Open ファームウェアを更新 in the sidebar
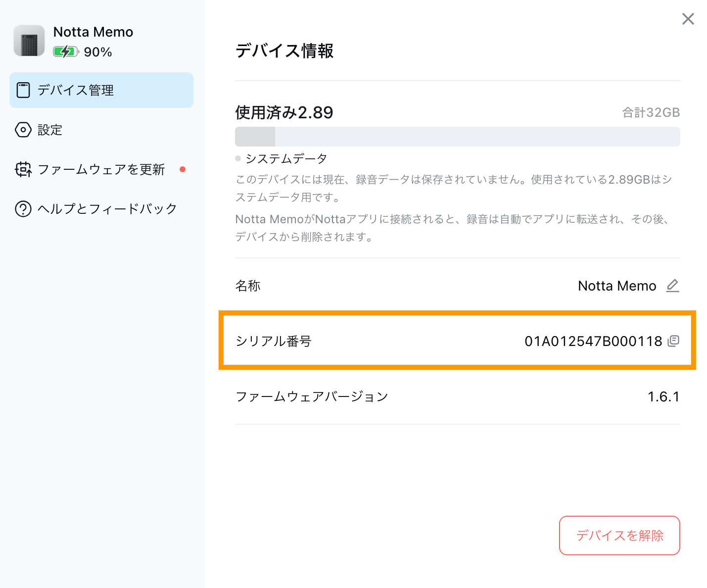Screen dimensions: 707x588 click(101, 169)
